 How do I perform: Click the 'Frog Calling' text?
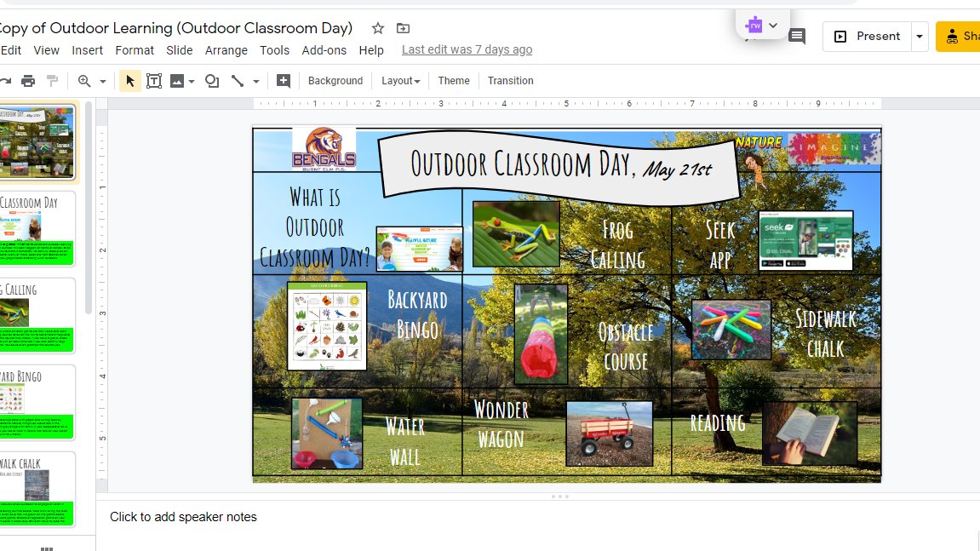617,245
